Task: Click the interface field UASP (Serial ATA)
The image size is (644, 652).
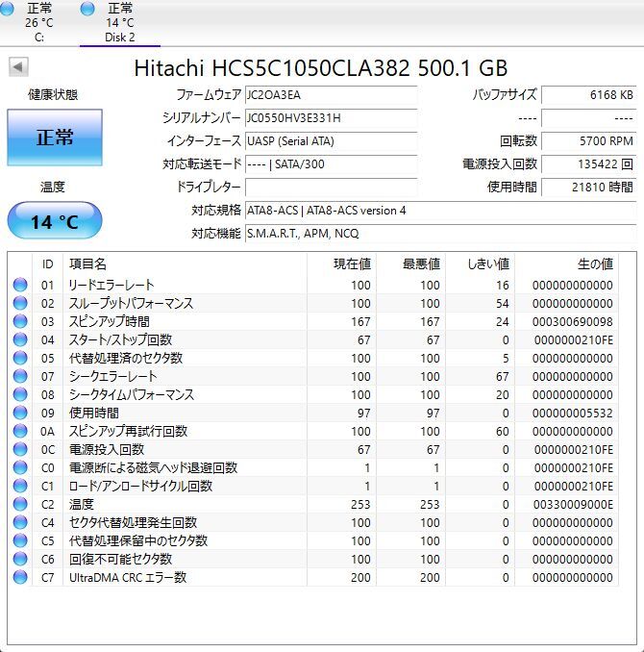Action: coord(331,141)
